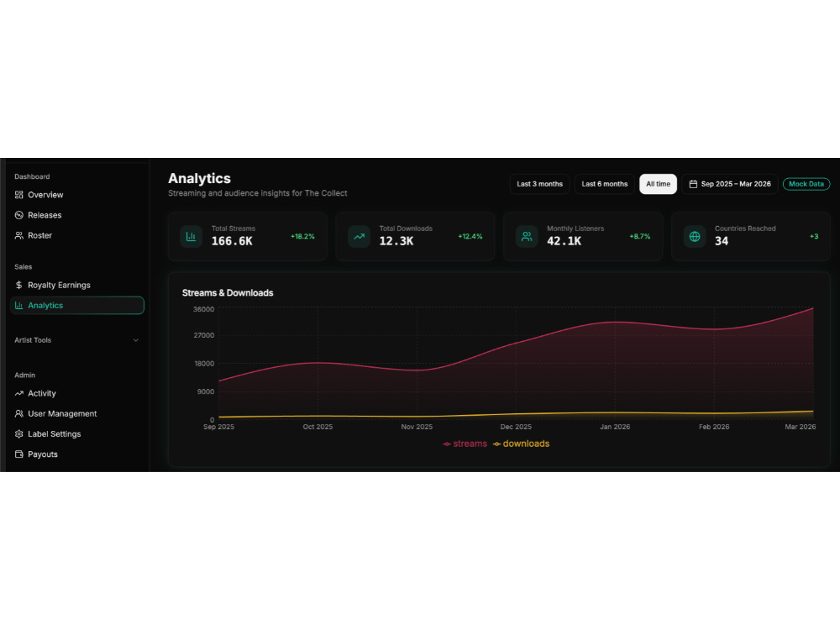Open the Roster section
The image size is (840, 630).
(76, 236)
